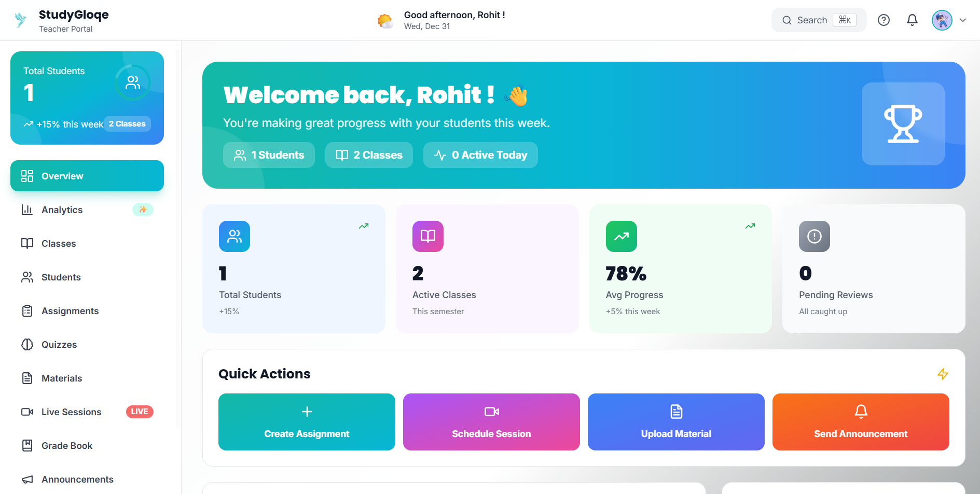
Task: Click the 1 Students pill in banner
Action: click(x=269, y=155)
